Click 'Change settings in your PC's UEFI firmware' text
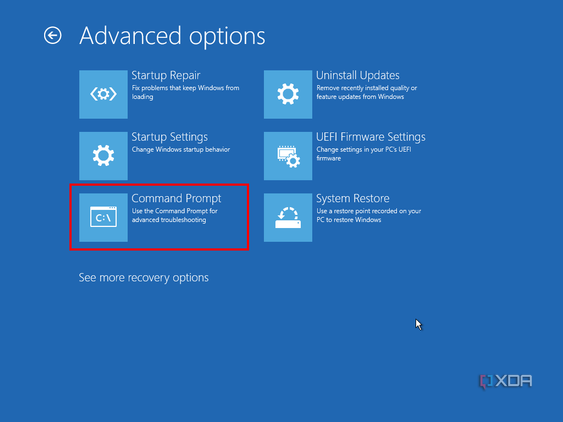The image size is (563, 422). (x=364, y=154)
